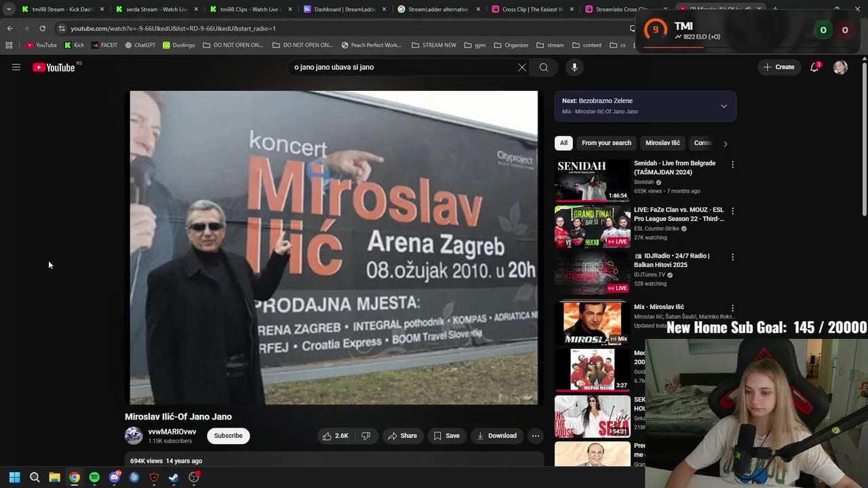Like the video with thumbs up
The image size is (868, 488).
point(335,436)
